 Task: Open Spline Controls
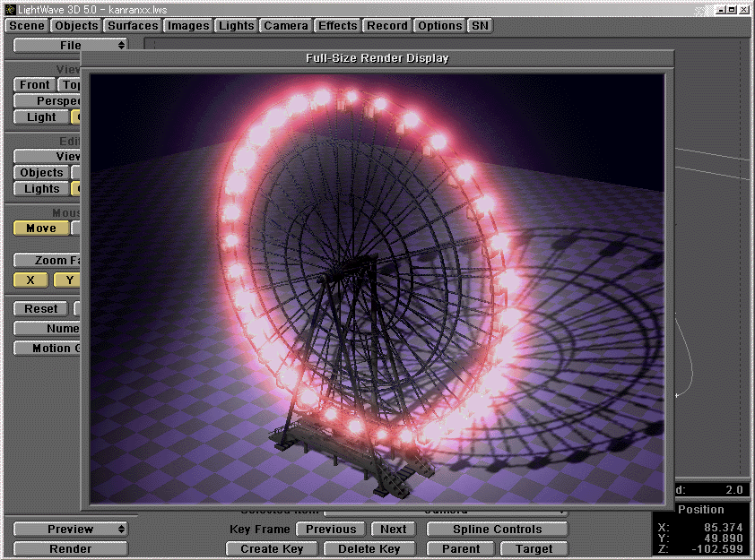[497, 529]
